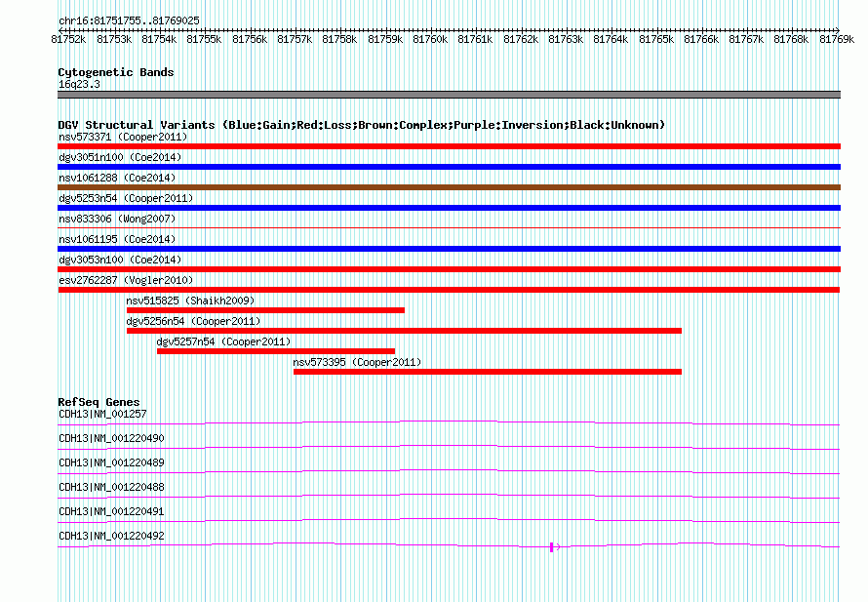Image resolution: width=868 pixels, height=602 pixels.
Task: Click the 81769k ruler tick label
Action: [x=837, y=39]
